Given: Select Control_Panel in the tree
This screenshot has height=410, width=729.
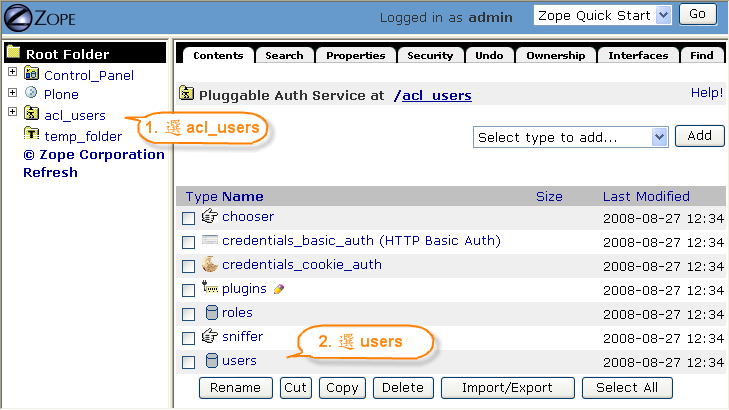Looking at the screenshot, I should pos(89,75).
